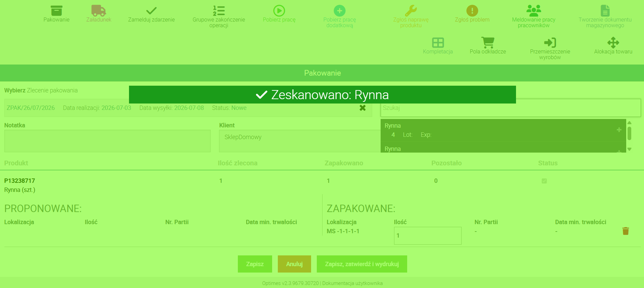Click product code P13238717
Image resolution: width=644 pixels, height=288 pixels.
19,181
